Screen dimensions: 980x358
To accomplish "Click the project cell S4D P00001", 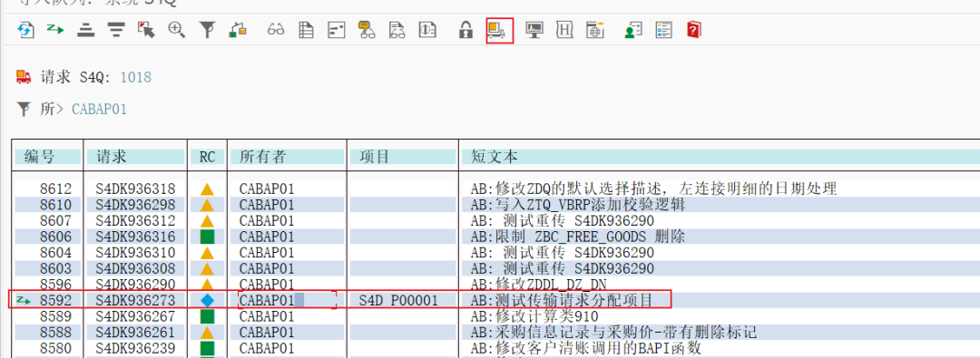I will pyautogui.click(x=398, y=301).
